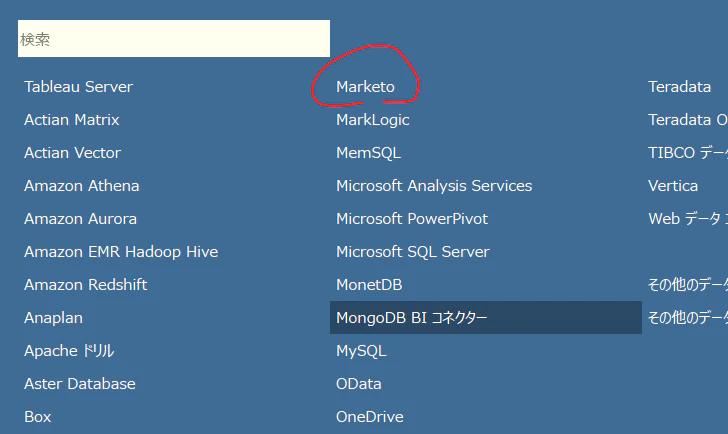Select Vertica connector
Image resolution: width=728 pixels, height=434 pixels.
coord(673,186)
